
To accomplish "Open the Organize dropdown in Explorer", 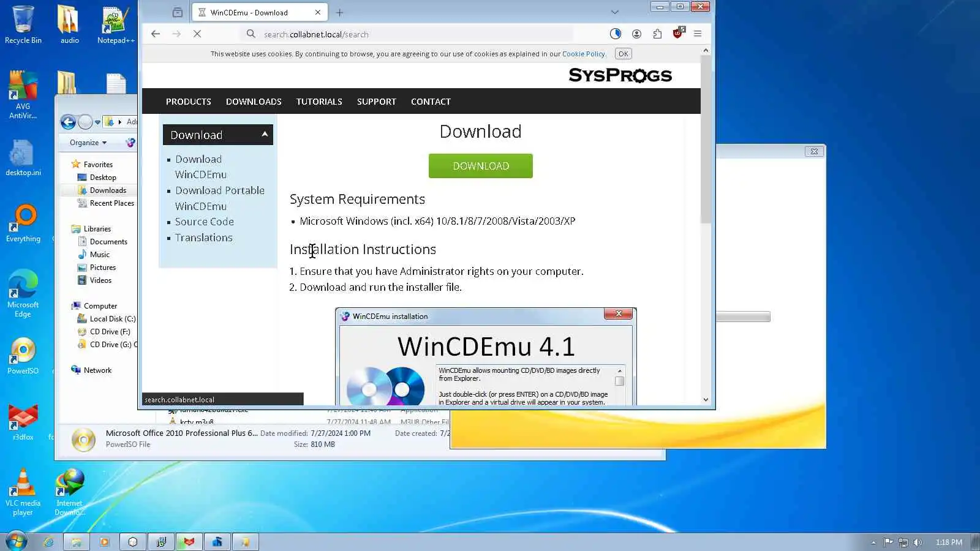I will point(88,143).
